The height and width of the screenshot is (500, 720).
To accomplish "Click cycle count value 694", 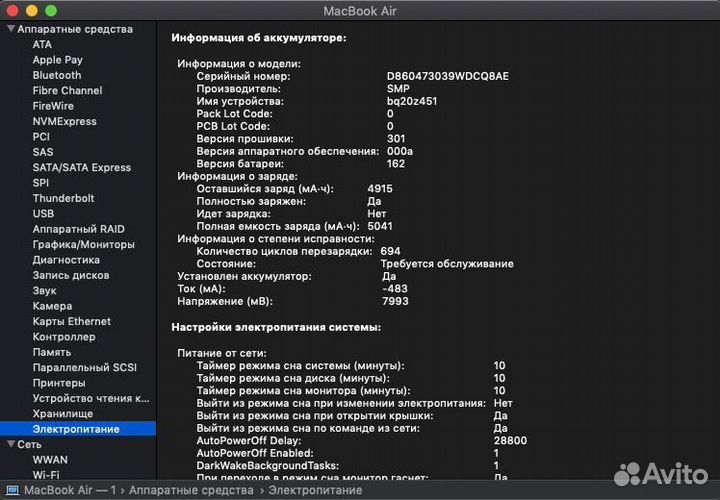I will (390, 251).
